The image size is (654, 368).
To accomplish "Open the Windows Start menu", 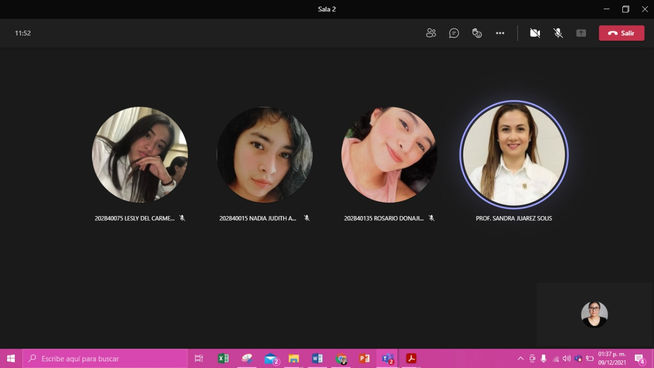I will pos(11,358).
